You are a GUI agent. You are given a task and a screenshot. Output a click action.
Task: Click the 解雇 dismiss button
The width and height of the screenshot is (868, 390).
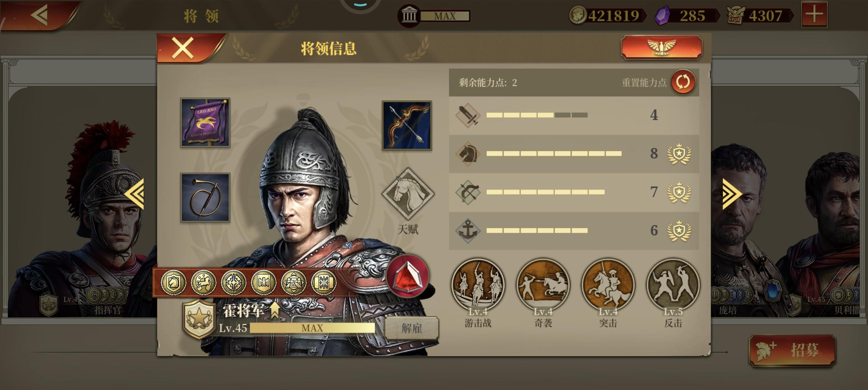pos(412,328)
